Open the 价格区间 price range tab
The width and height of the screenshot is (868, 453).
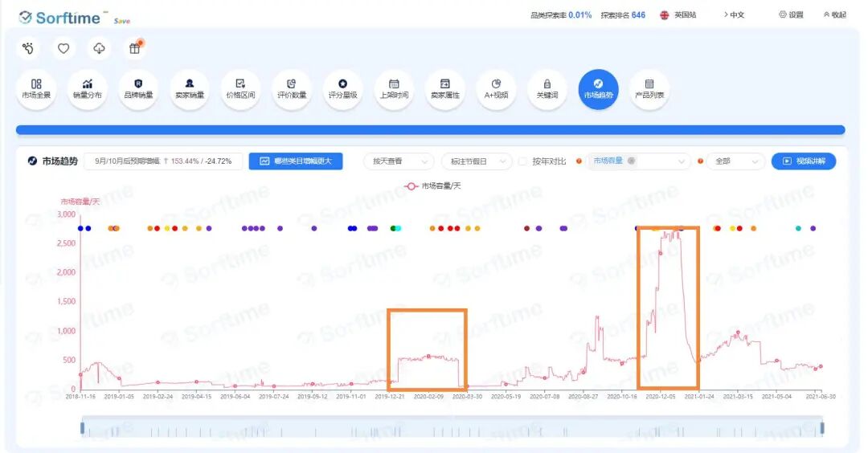tap(241, 89)
